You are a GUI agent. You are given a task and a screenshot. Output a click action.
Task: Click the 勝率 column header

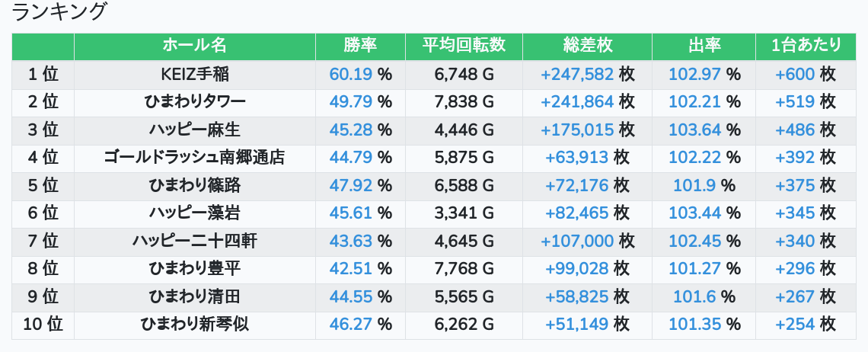click(360, 46)
